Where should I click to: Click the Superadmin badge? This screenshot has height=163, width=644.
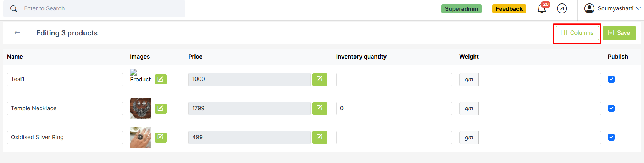pyautogui.click(x=461, y=9)
